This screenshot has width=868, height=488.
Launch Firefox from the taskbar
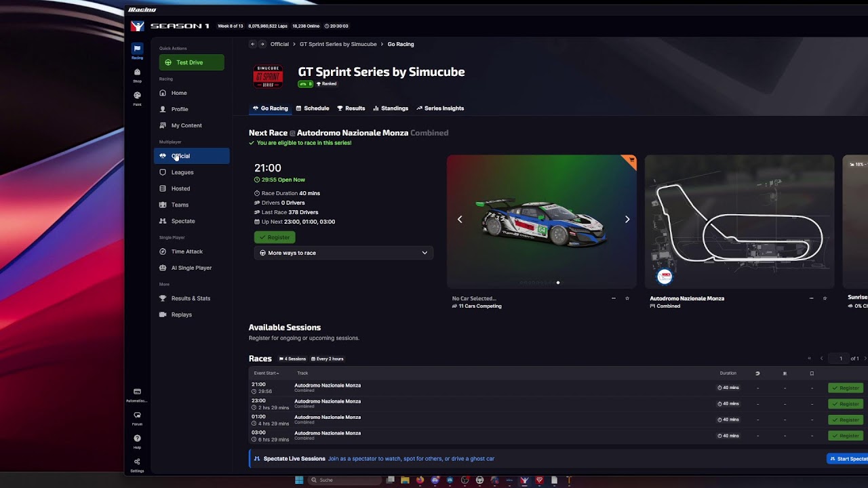(x=420, y=481)
